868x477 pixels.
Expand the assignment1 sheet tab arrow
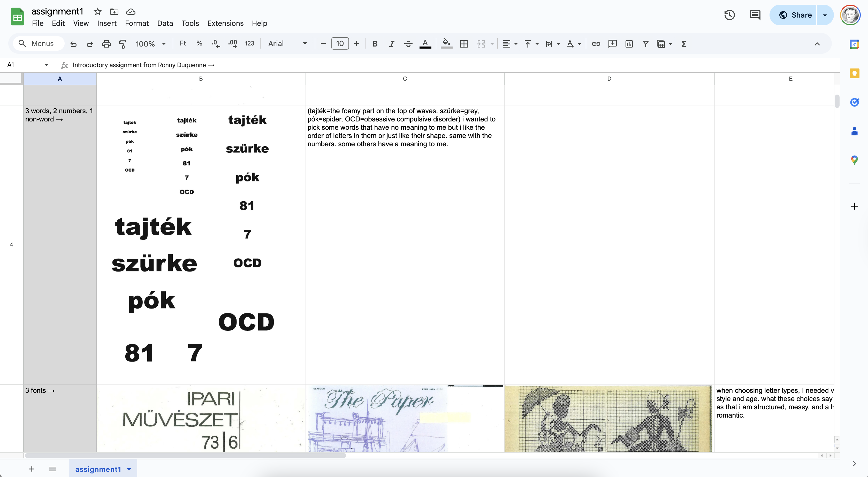point(129,469)
